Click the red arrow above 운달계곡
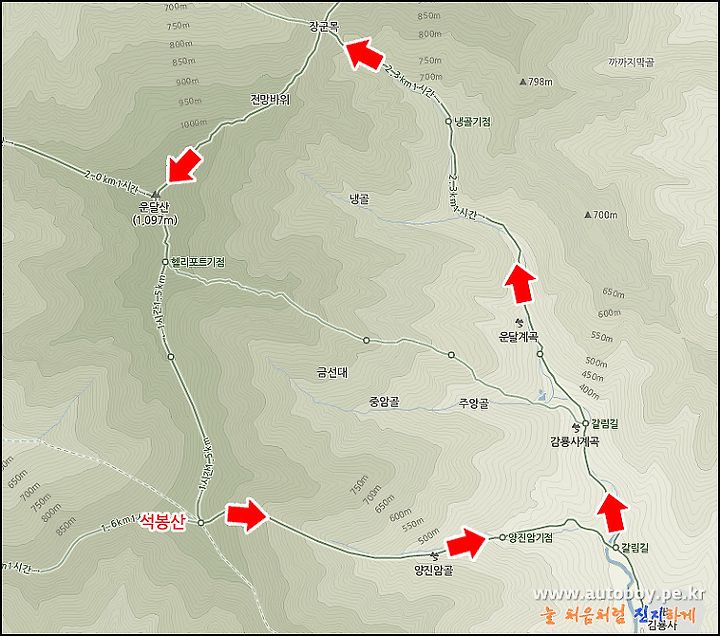The height and width of the screenshot is (636, 720). click(520, 283)
